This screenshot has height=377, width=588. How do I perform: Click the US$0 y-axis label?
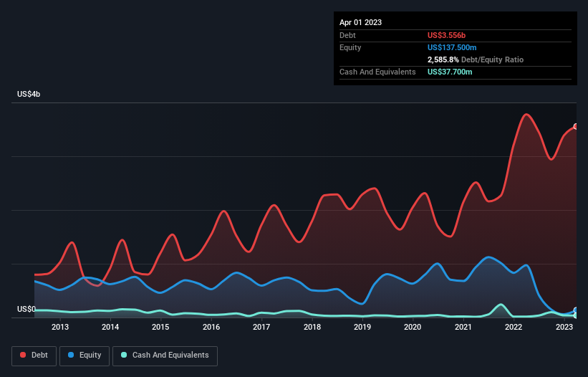(x=26, y=309)
